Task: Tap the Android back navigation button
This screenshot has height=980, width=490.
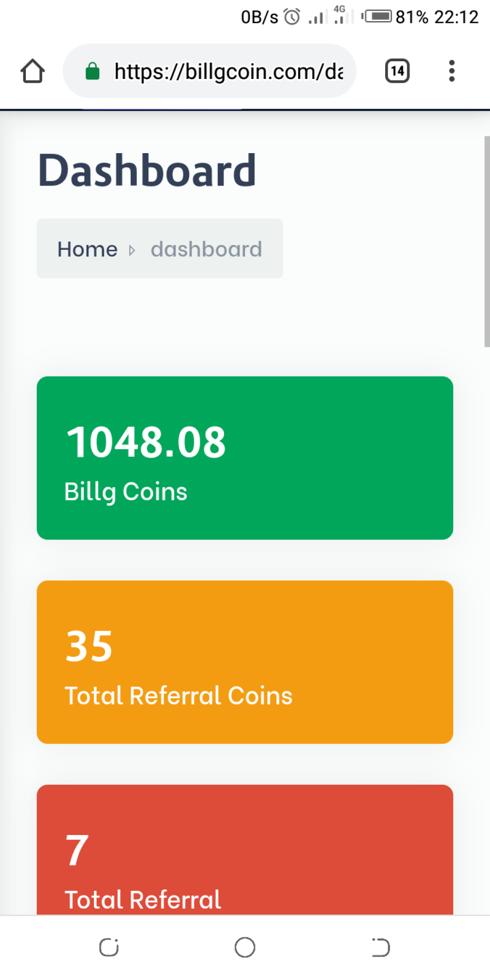Action: [x=381, y=947]
